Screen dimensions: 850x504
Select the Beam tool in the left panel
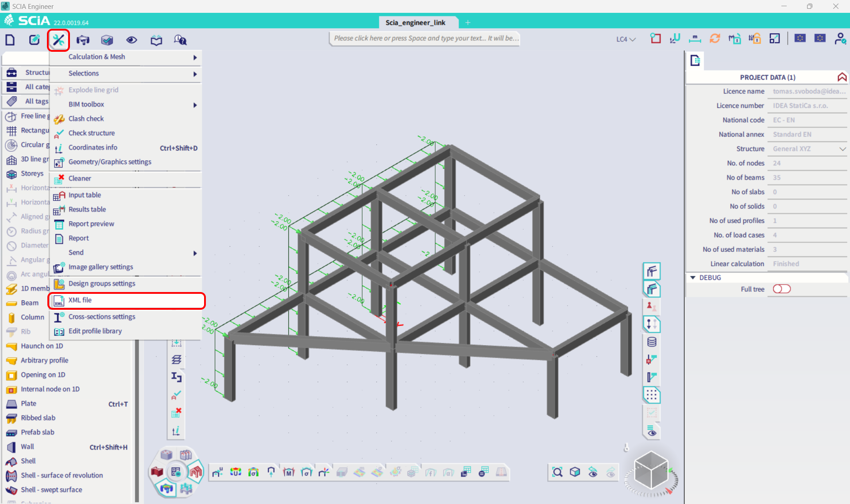[30, 303]
